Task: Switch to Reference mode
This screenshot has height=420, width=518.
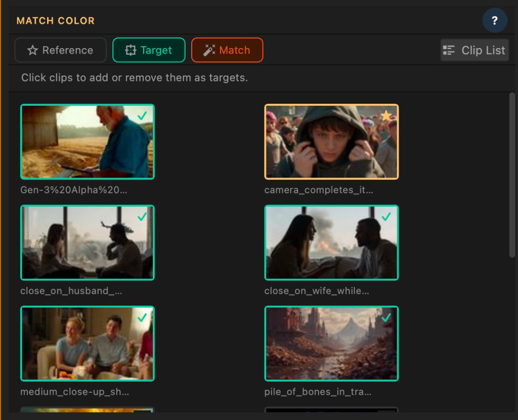Action: pos(61,50)
